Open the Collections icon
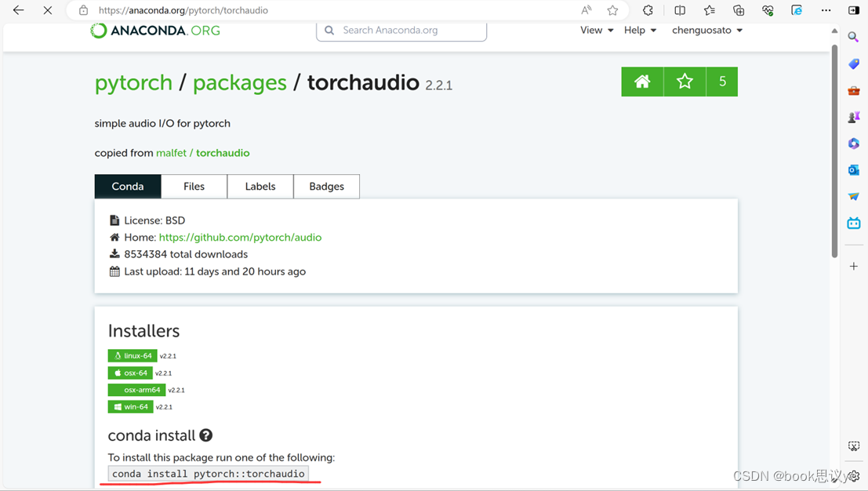This screenshot has width=868, height=491. (x=739, y=10)
